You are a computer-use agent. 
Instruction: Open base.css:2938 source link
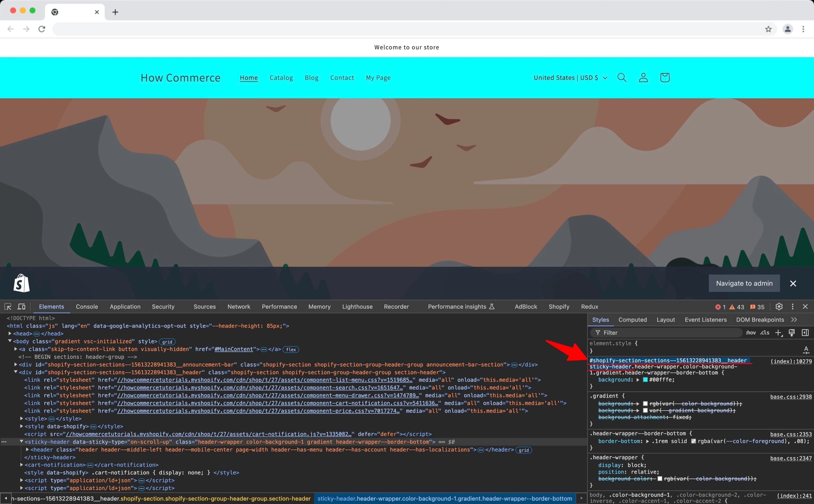tap(791, 397)
